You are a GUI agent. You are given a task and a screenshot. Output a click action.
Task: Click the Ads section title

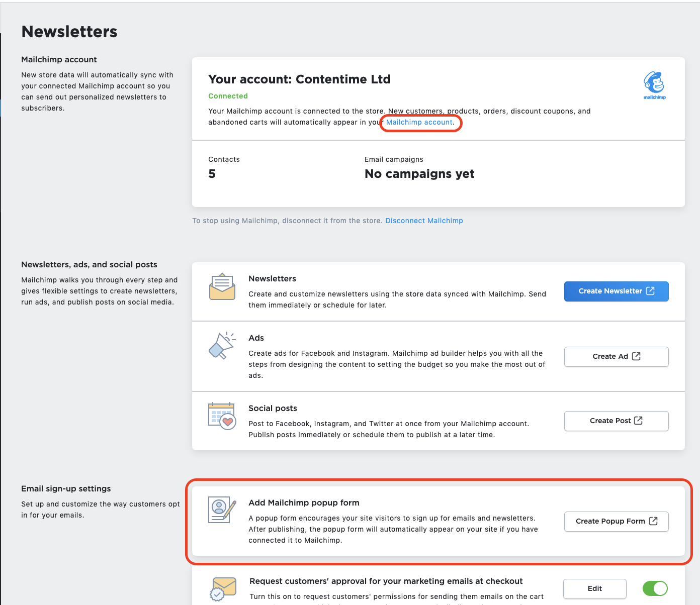tap(256, 338)
